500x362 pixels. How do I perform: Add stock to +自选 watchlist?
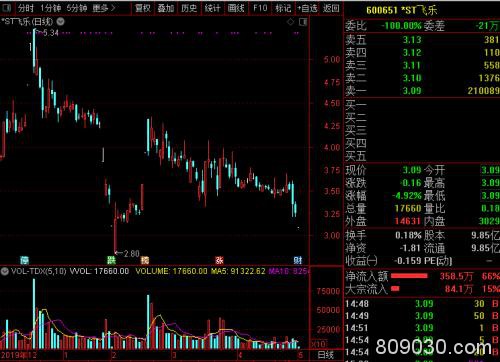(x=307, y=8)
